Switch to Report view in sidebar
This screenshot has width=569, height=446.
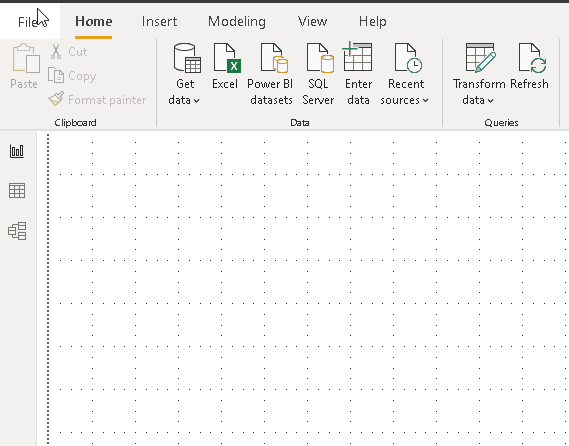click(17, 151)
